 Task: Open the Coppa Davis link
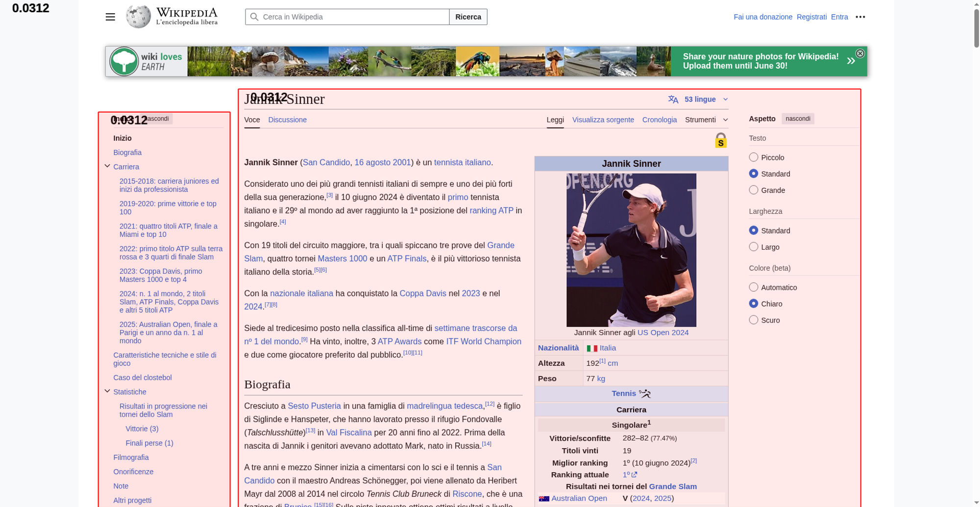(423, 293)
